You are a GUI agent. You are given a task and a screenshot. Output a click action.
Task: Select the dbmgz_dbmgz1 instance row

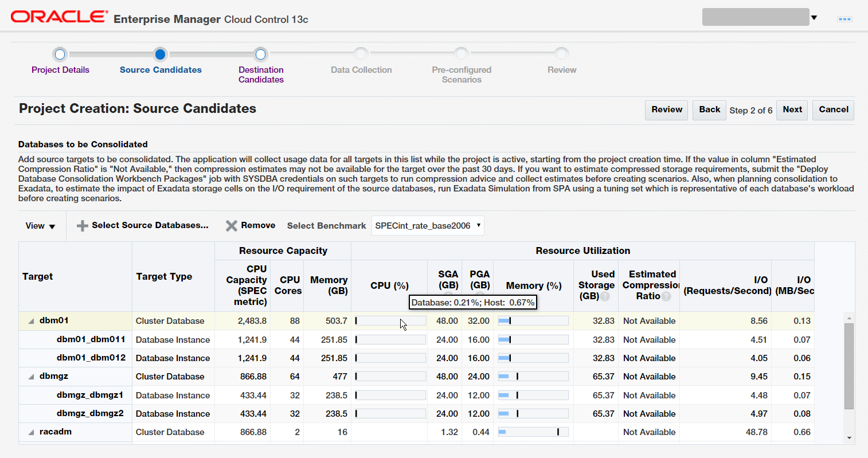(416, 395)
